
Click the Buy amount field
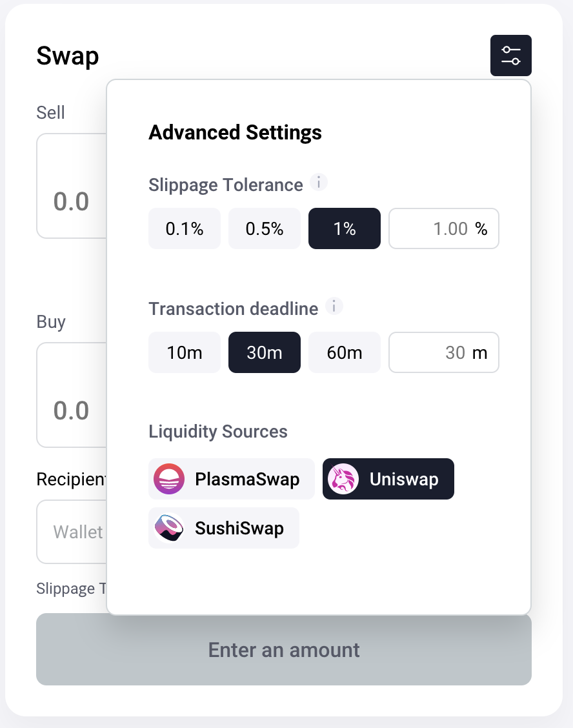click(x=71, y=410)
